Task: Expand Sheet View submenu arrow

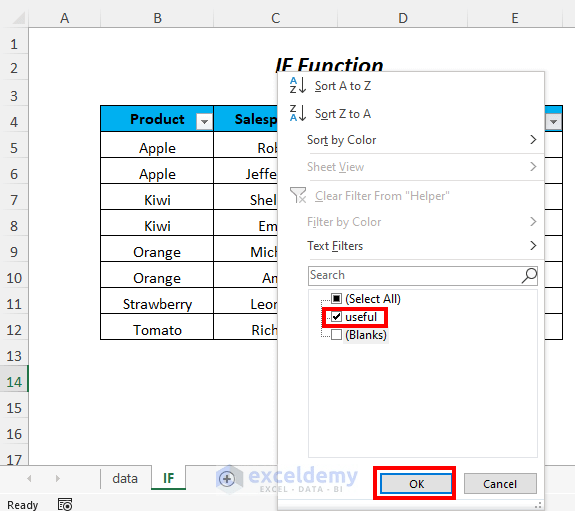Action: click(533, 167)
